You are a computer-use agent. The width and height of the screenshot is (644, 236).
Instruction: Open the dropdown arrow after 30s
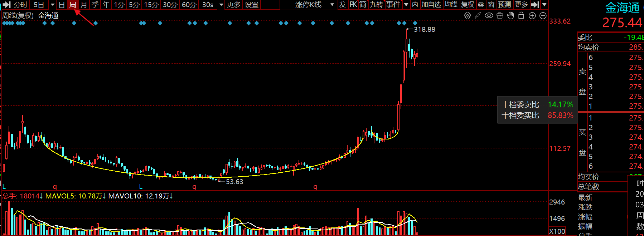221,5
